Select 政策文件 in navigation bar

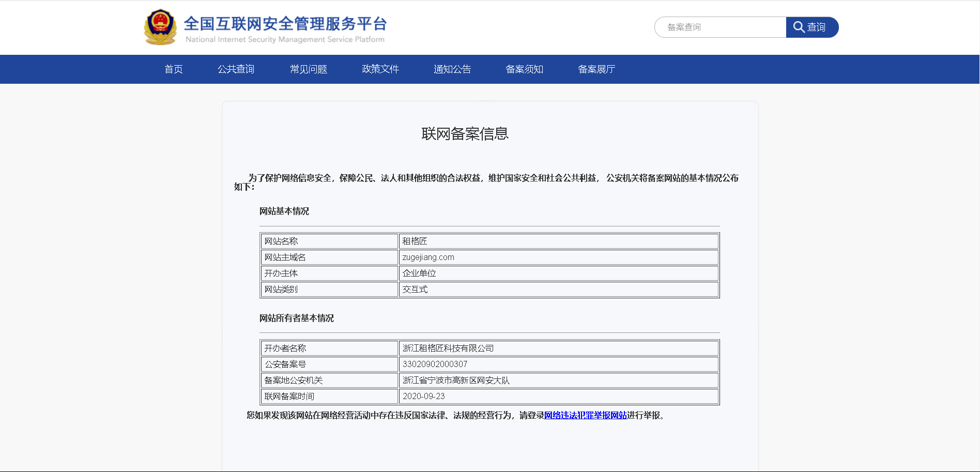(380, 69)
